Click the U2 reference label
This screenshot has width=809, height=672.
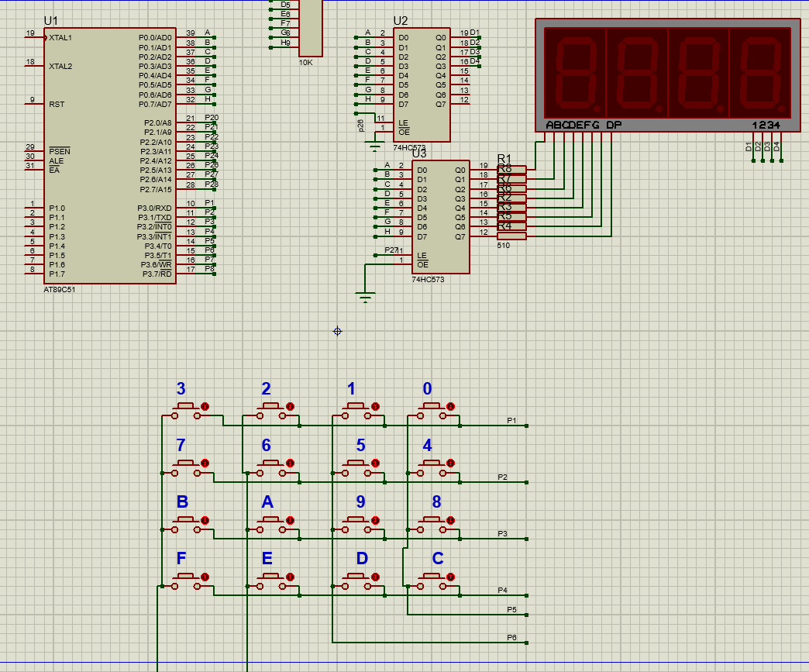click(x=401, y=21)
